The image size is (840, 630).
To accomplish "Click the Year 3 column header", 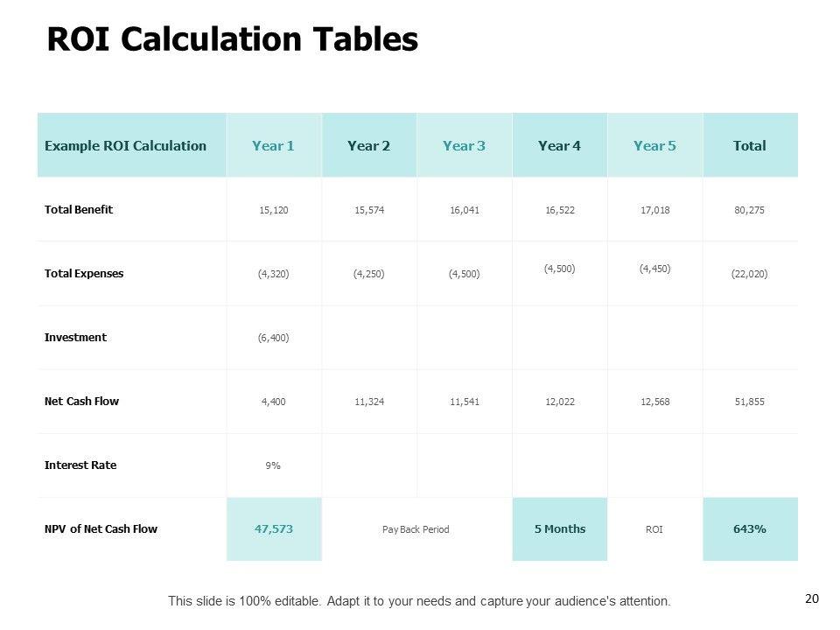I will coord(464,146).
